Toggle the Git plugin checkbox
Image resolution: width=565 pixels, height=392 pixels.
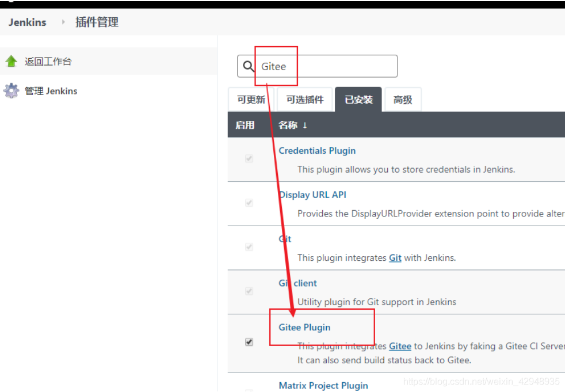point(249,247)
